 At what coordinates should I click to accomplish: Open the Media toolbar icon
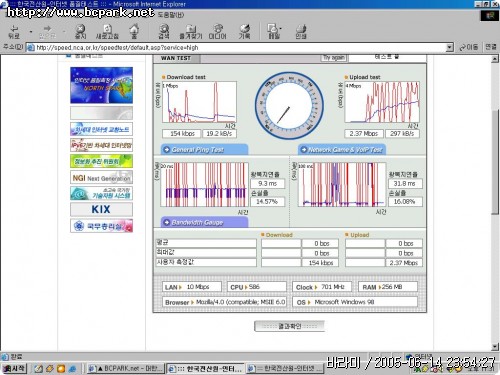click(x=217, y=32)
